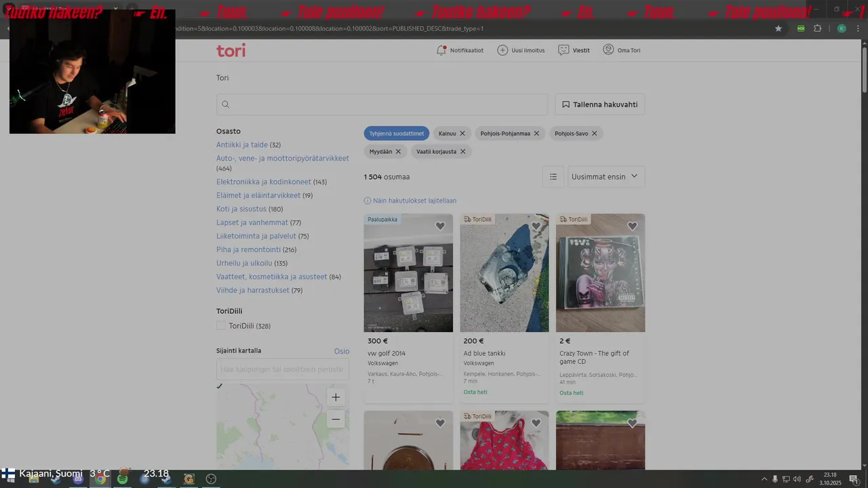Focus the map city search field
The width and height of the screenshot is (868, 488).
coord(283,369)
